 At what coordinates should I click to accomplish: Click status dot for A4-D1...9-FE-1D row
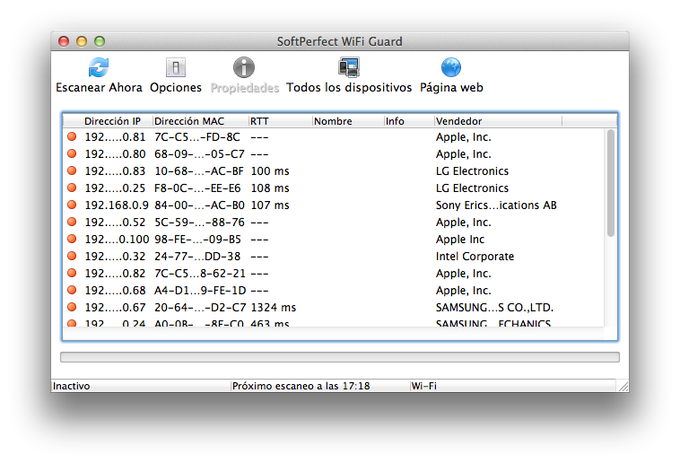[72, 290]
